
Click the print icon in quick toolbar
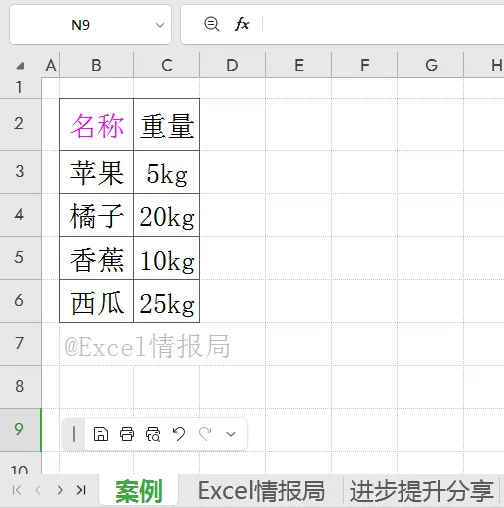pyautogui.click(x=127, y=434)
